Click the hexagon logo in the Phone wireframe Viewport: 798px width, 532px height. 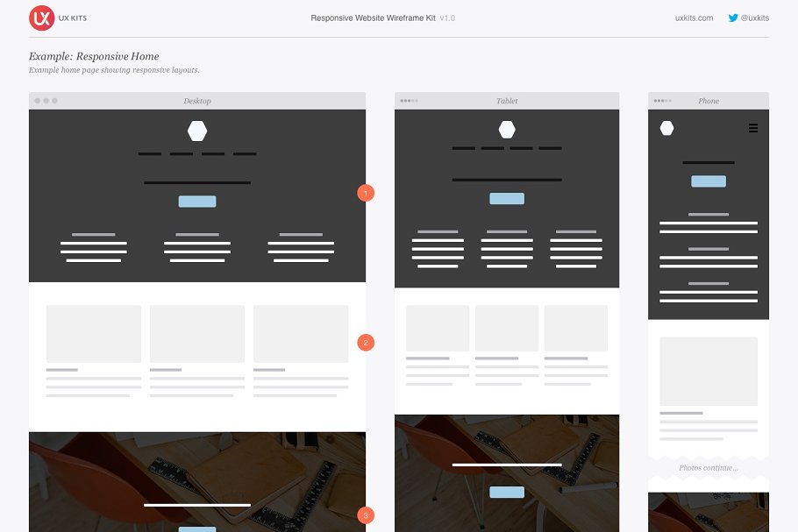667,127
